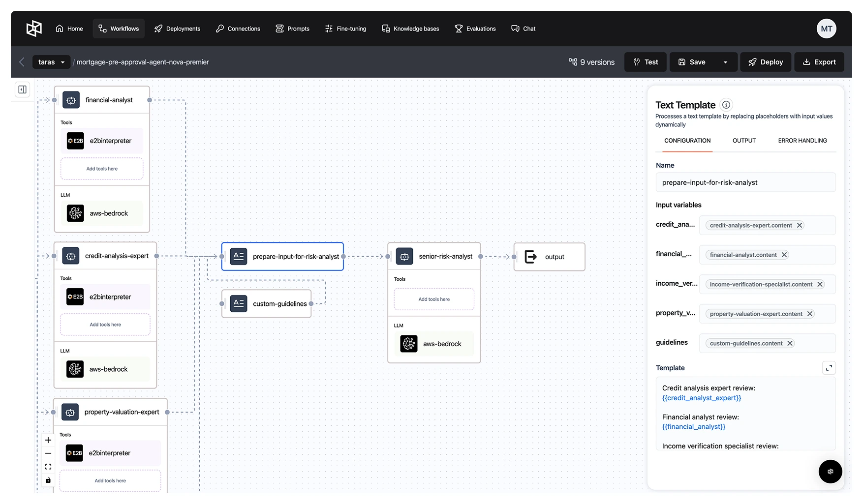
Task: Click the guidelines input variable field
Action: click(767, 343)
